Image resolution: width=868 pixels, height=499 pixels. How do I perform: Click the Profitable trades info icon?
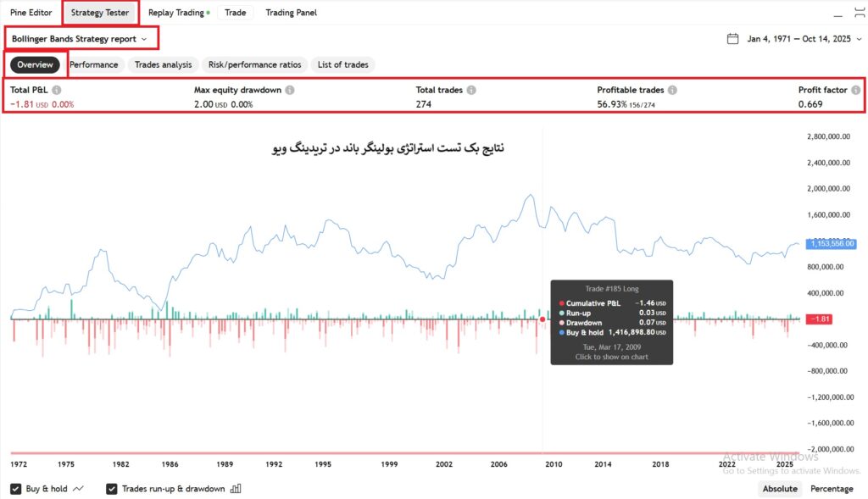[x=671, y=90]
